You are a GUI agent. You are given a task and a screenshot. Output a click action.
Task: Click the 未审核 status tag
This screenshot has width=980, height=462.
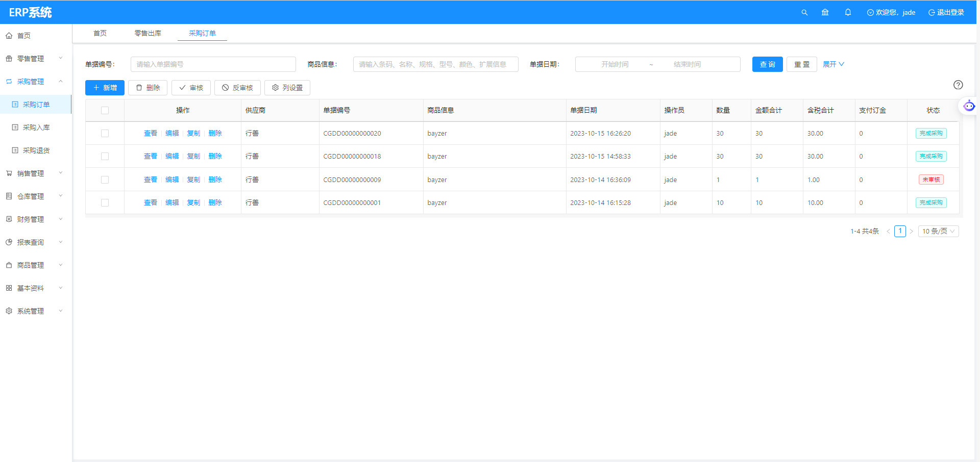(x=931, y=179)
